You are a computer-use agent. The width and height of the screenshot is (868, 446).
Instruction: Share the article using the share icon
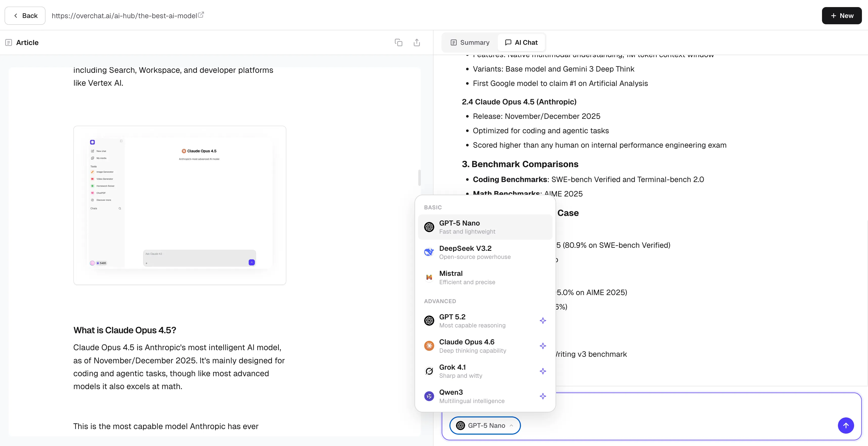[417, 42]
